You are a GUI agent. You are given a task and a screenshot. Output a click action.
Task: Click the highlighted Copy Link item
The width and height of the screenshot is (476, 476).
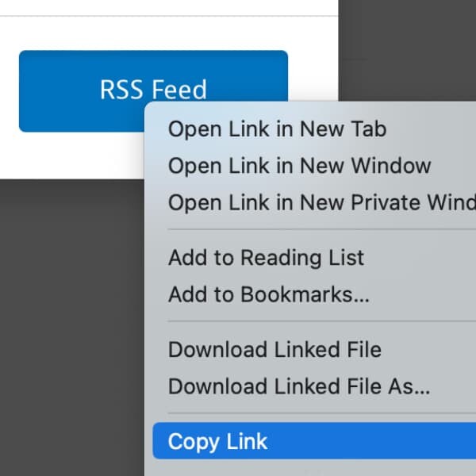(218, 441)
